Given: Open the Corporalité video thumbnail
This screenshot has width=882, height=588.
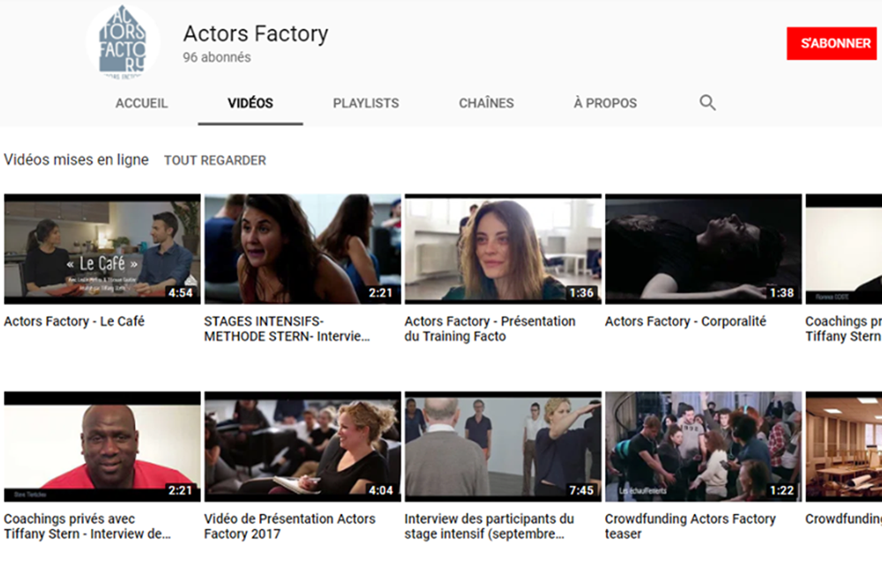Looking at the screenshot, I should pyautogui.click(x=703, y=249).
